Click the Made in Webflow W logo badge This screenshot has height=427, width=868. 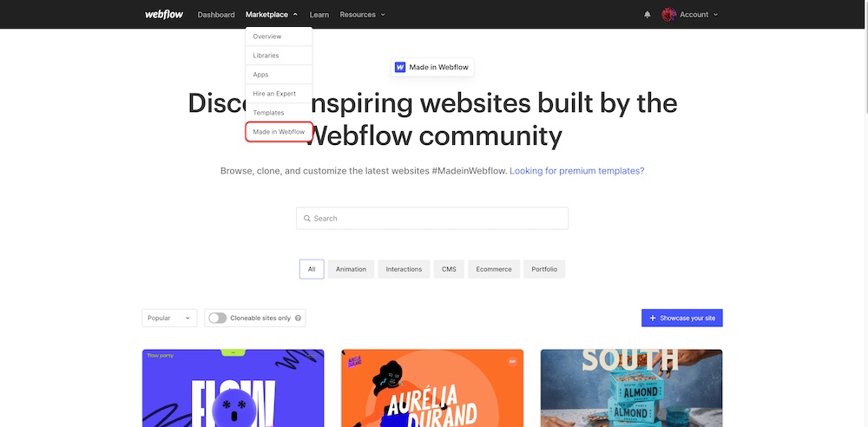(399, 67)
